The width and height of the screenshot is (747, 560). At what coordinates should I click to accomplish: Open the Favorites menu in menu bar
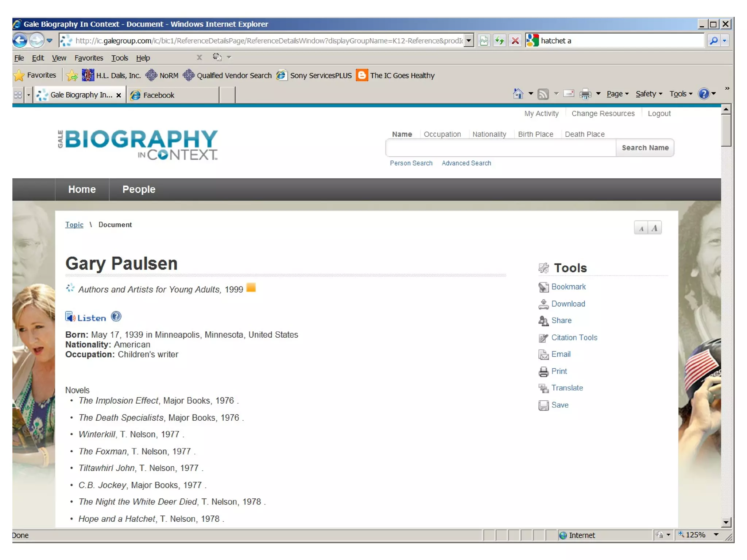[89, 58]
